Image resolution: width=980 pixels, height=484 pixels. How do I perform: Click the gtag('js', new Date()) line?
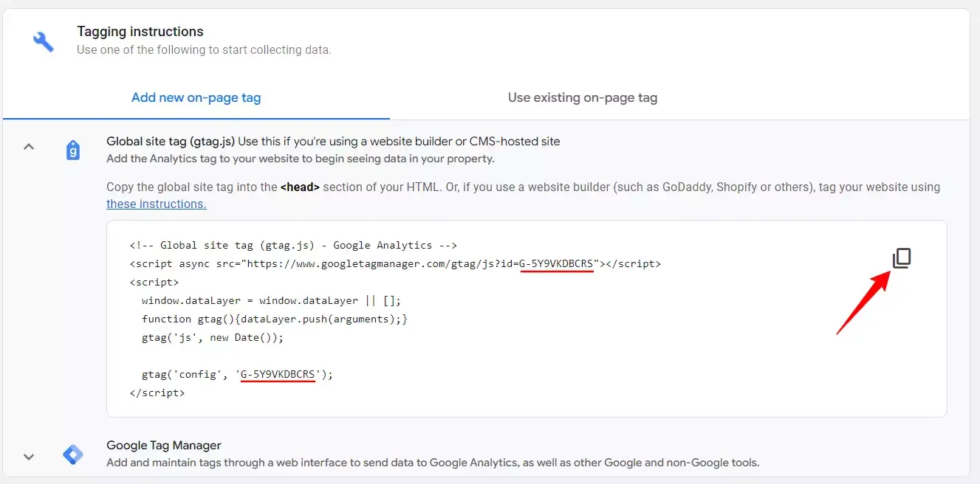pos(213,337)
